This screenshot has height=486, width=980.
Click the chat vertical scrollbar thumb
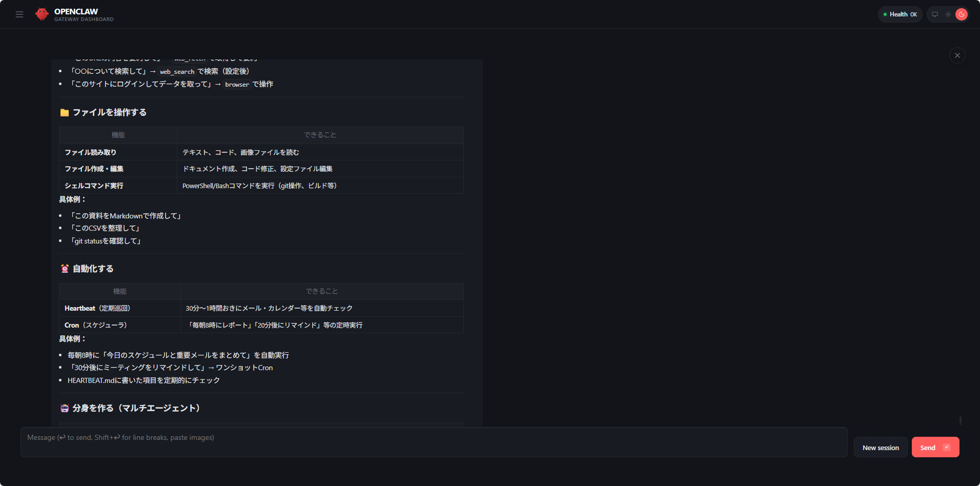(960, 420)
